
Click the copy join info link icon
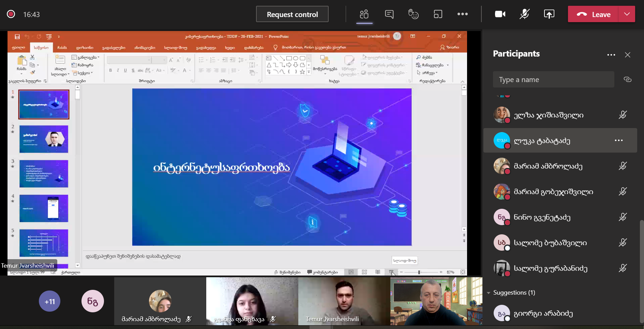click(627, 80)
